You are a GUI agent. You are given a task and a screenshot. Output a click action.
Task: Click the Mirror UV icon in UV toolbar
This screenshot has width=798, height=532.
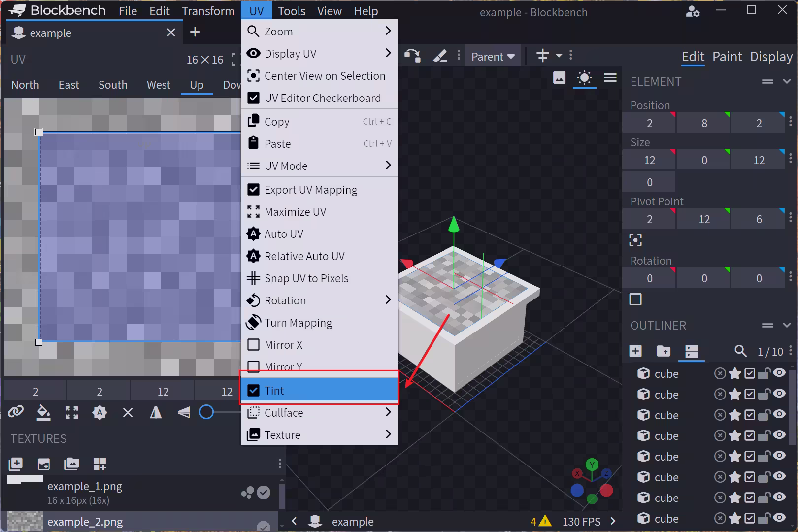pyautogui.click(x=156, y=412)
